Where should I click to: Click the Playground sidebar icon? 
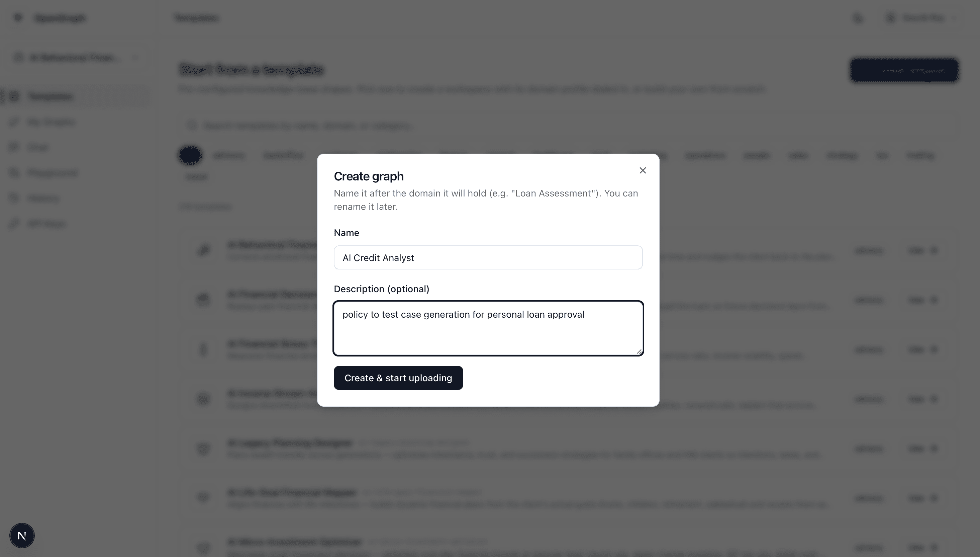pos(14,173)
